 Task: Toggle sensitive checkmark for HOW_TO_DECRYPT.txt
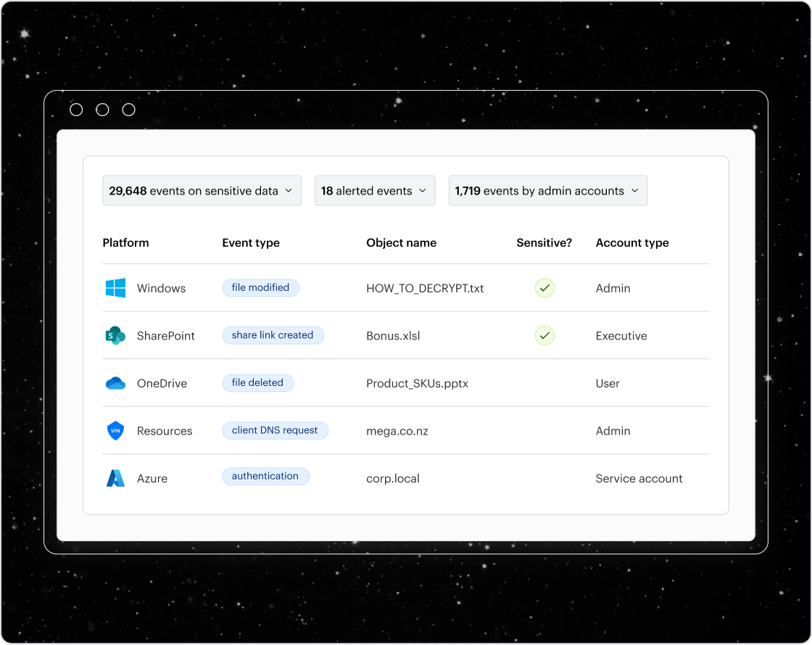point(544,288)
